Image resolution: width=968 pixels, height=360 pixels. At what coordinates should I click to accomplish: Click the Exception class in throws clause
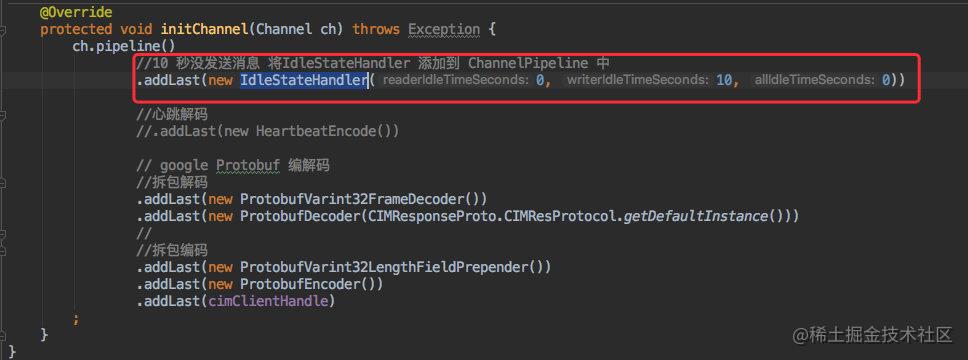pyautogui.click(x=444, y=29)
